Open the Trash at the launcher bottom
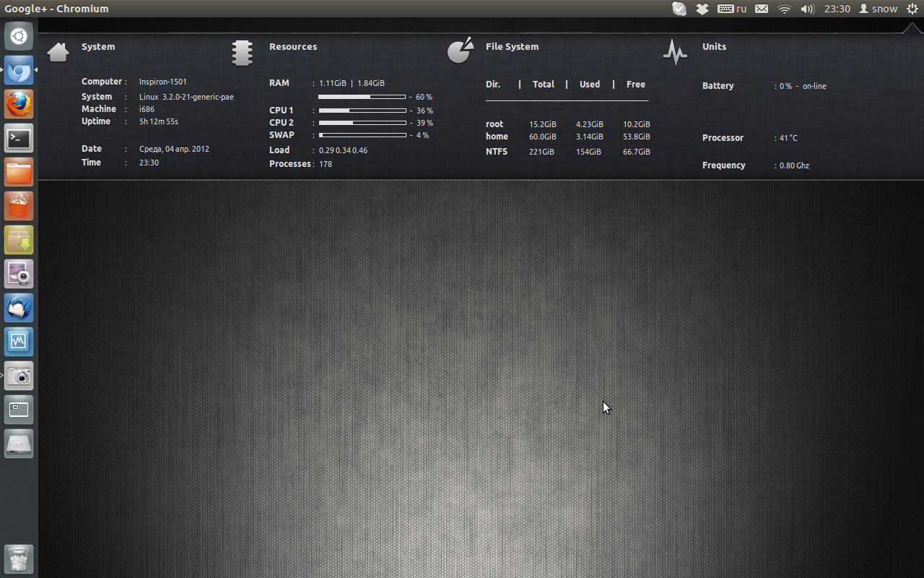This screenshot has width=924, height=578. coord(19,559)
